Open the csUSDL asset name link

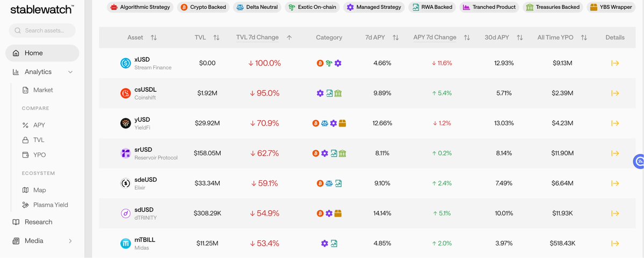pos(146,90)
